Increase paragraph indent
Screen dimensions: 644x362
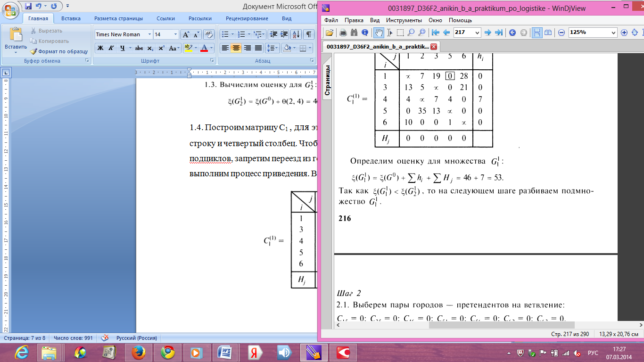284,34
